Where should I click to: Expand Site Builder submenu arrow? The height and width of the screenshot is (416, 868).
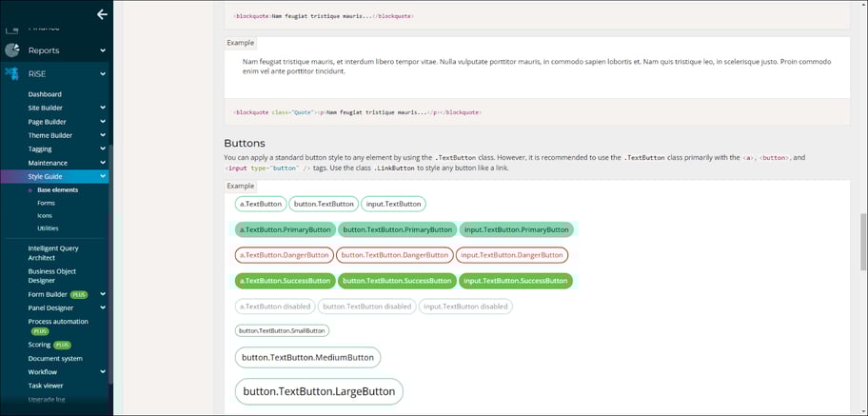[103, 108]
